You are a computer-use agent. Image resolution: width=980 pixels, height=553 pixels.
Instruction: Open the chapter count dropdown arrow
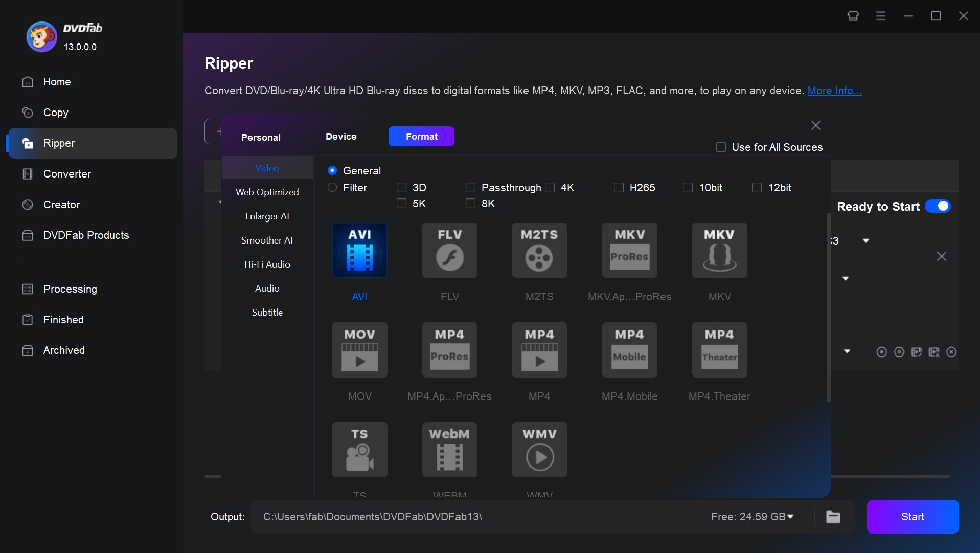866,240
